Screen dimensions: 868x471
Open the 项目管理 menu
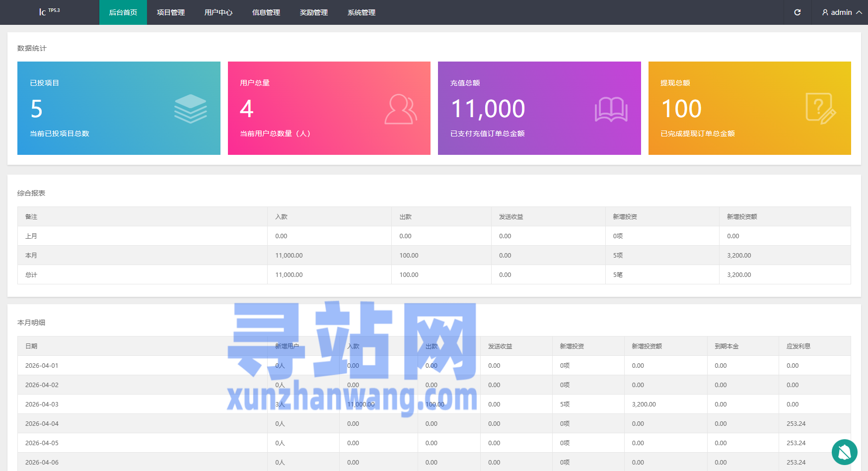coord(170,12)
